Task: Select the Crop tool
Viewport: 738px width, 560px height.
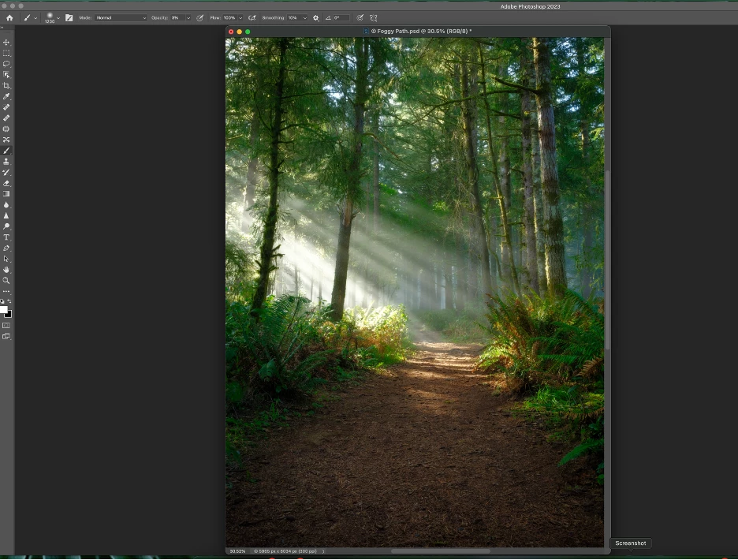Action: tap(6, 86)
